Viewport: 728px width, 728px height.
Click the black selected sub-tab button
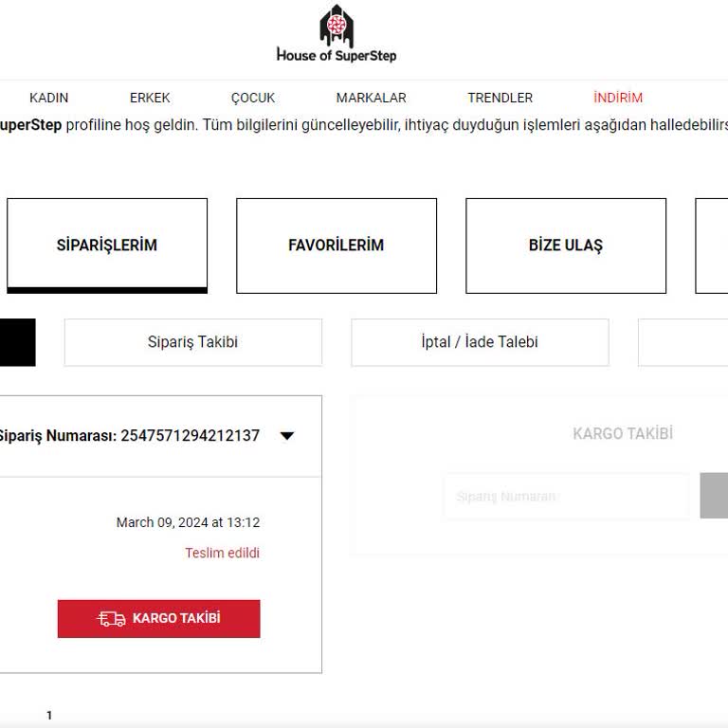point(18,342)
